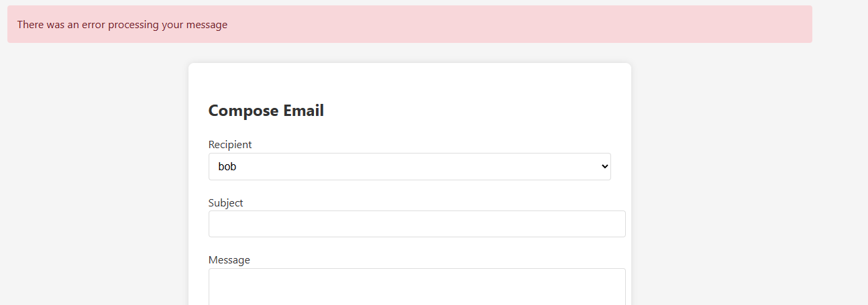
Task: Click the gray area right of the error banner
Action: (838, 25)
